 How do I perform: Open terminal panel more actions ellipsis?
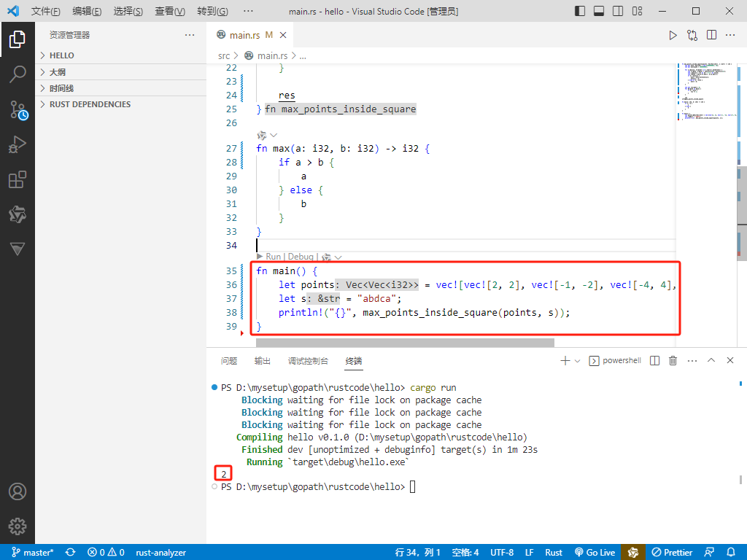(x=692, y=360)
